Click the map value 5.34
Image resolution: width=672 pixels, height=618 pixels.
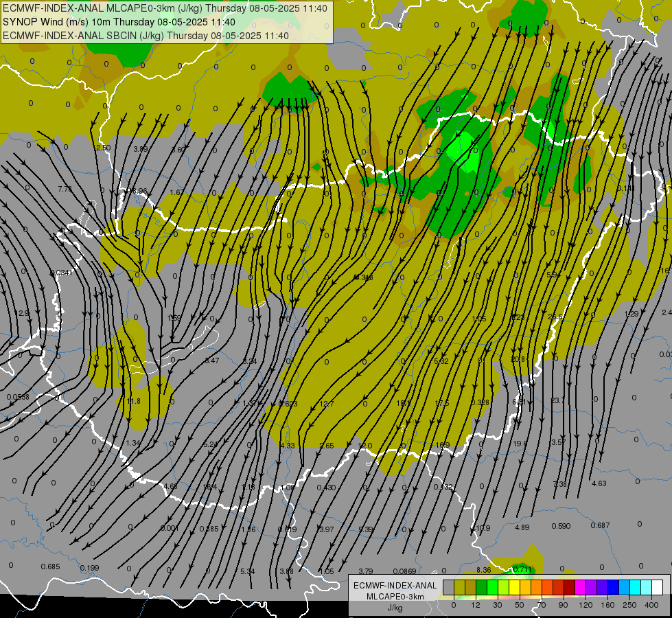coord(248,571)
